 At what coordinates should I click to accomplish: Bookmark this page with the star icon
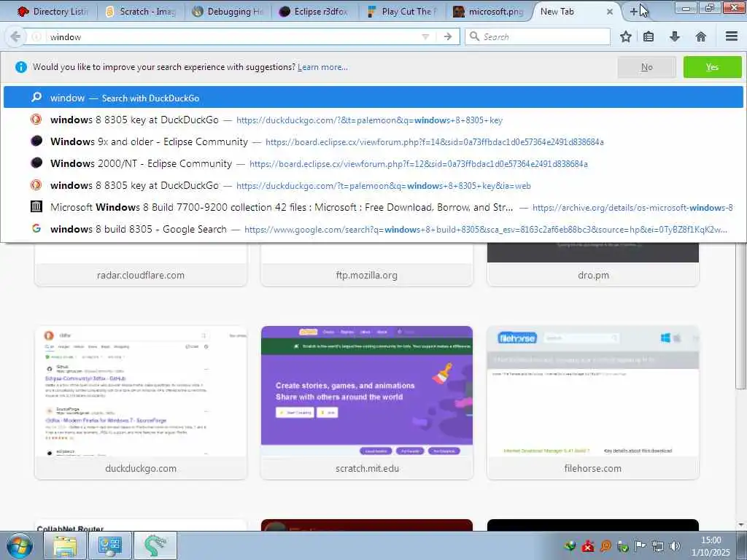coord(625,36)
